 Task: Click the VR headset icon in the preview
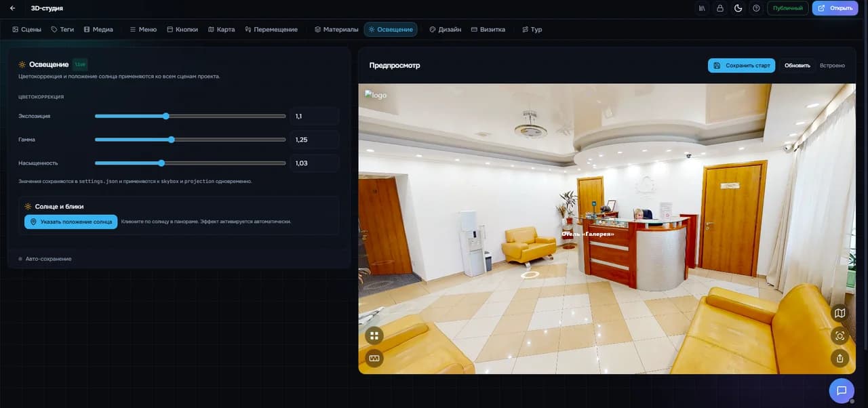pyautogui.click(x=374, y=358)
